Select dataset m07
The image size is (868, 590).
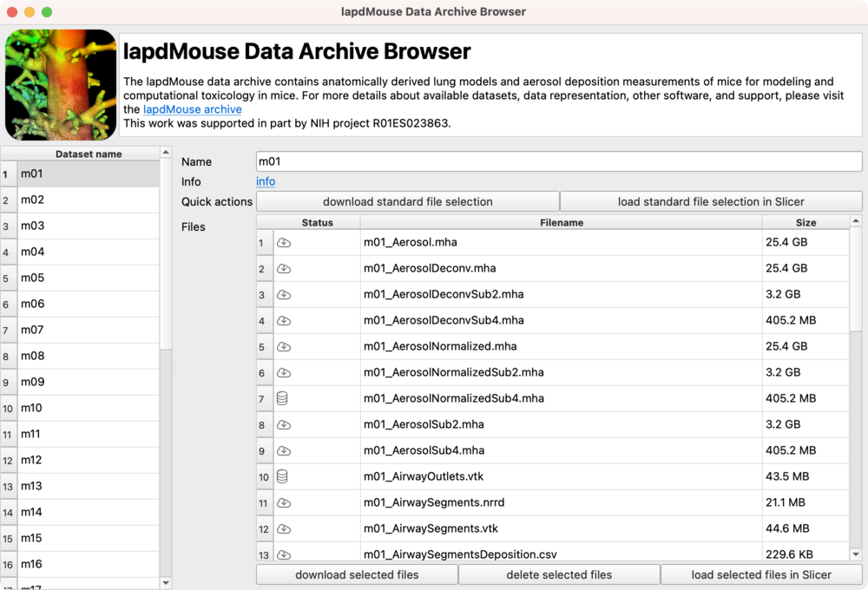coord(89,330)
